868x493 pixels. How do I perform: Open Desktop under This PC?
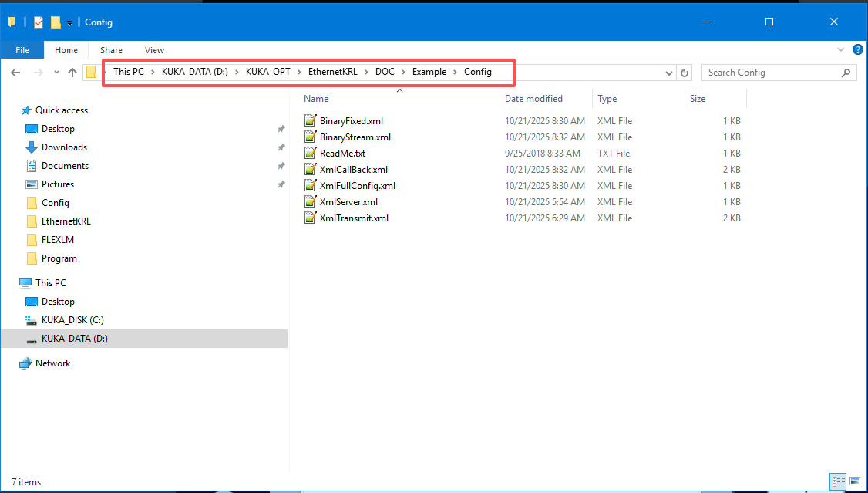[x=58, y=302]
